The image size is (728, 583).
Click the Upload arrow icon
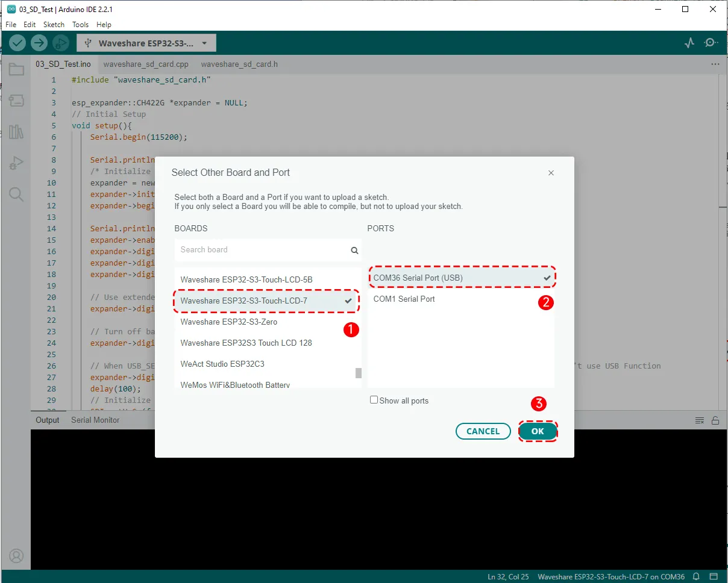point(39,43)
